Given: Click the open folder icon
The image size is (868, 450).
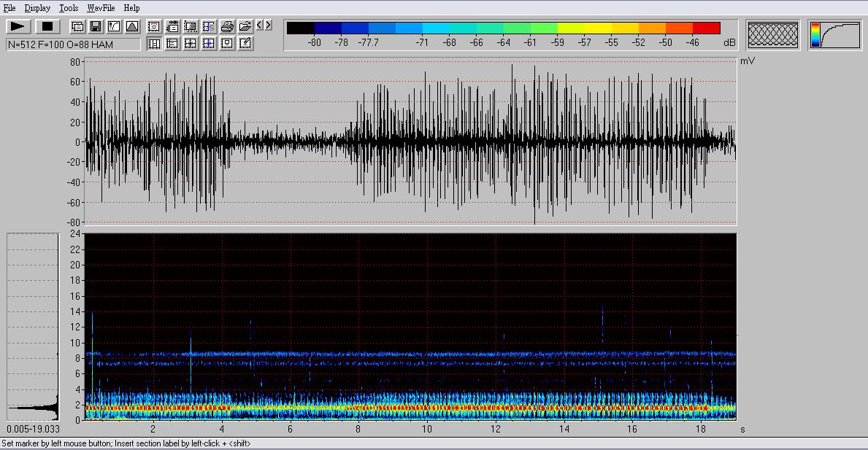Looking at the screenshot, I should click(x=245, y=26).
